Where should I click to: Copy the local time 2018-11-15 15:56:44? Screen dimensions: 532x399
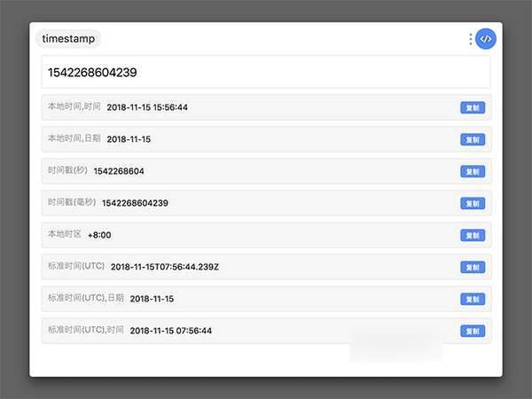point(473,107)
